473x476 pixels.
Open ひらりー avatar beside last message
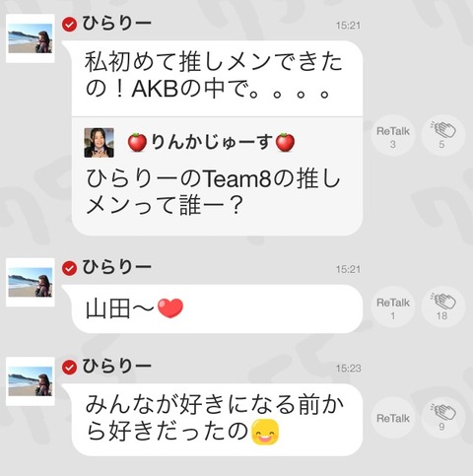31,381
